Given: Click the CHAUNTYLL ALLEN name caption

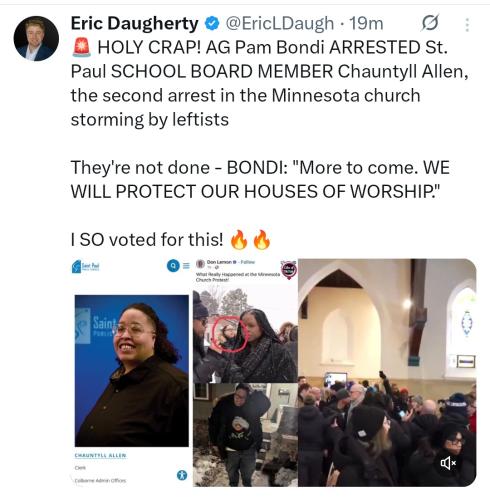Looking at the screenshot, I should [100, 455].
